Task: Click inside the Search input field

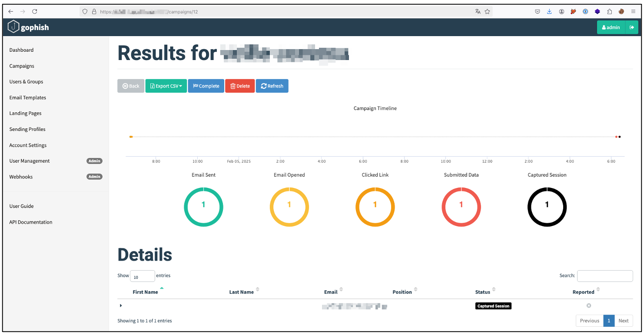Action: pos(605,276)
